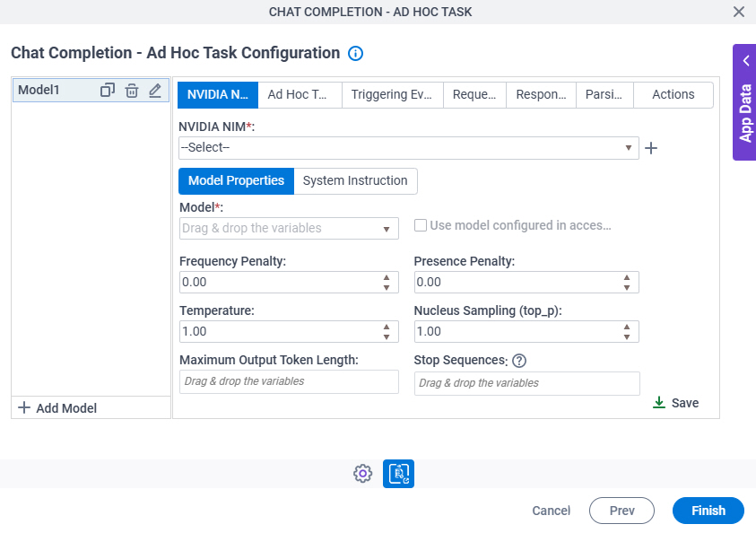Click the Cancel button
This screenshot has width=756, height=533.
coord(552,511)
